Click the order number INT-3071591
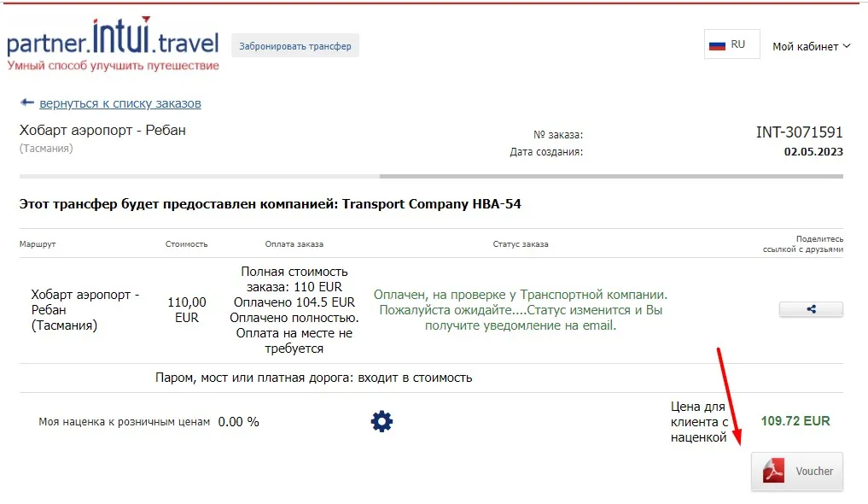Screen dimensions: 868x504 pyautogui.click(x=799, y=132)
